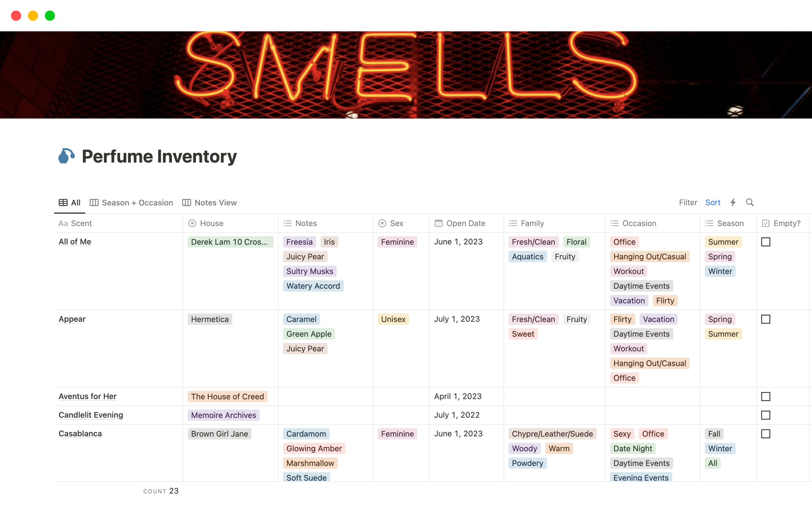The height and width of the screenshot is (508, 812).
Task: Click the tag/family icon next to Family column
Action: pyautogui.click(x=514, y=223)
